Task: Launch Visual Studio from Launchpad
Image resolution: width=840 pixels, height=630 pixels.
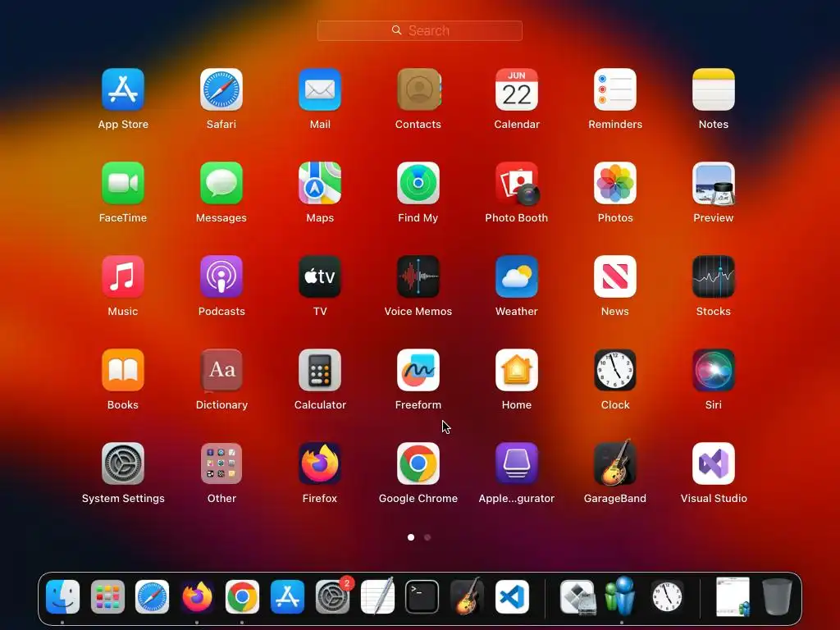Action: coord(714,463)
